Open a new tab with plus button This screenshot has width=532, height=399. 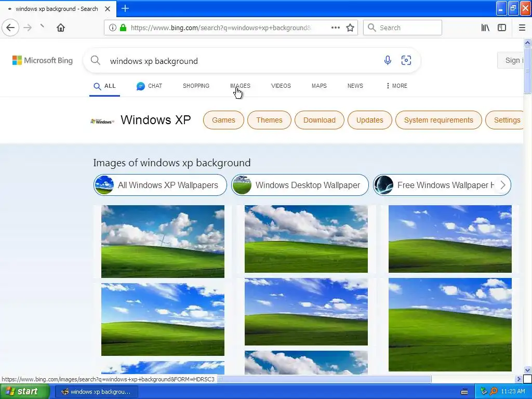coord(125,8)
